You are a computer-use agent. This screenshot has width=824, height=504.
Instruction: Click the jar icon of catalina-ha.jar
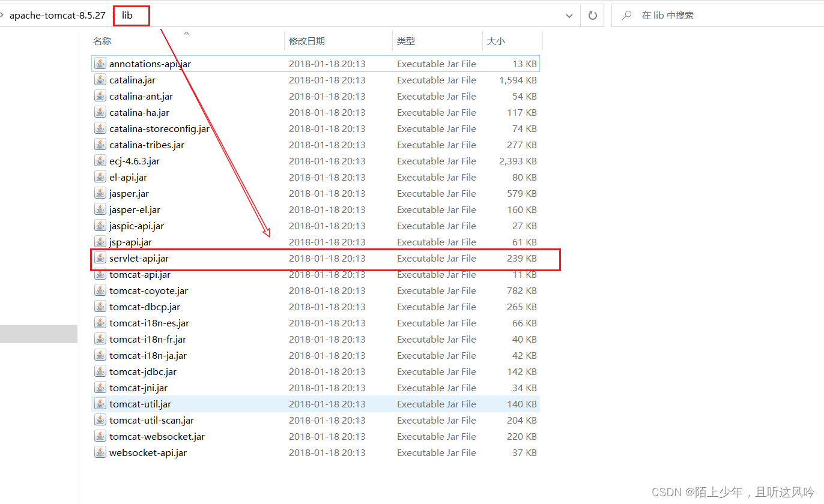(x=100, y=112)
